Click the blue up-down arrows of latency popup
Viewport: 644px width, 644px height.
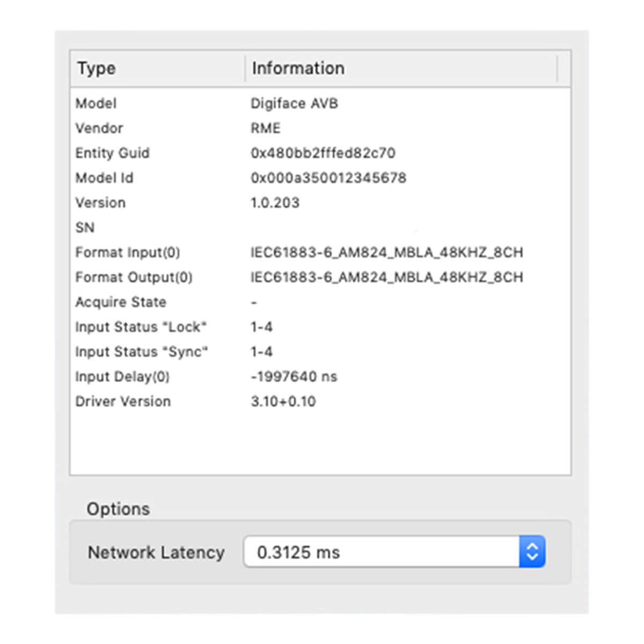[x=532, y=552]
